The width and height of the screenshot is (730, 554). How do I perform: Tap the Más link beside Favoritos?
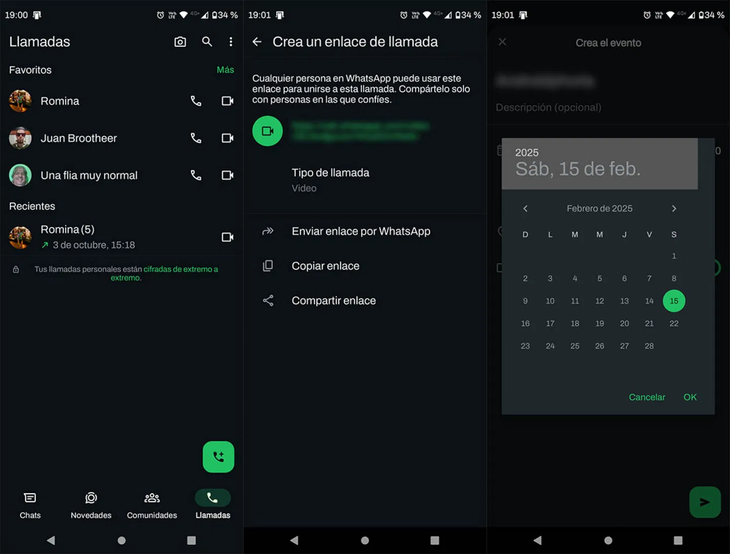(x=225, y=70)
